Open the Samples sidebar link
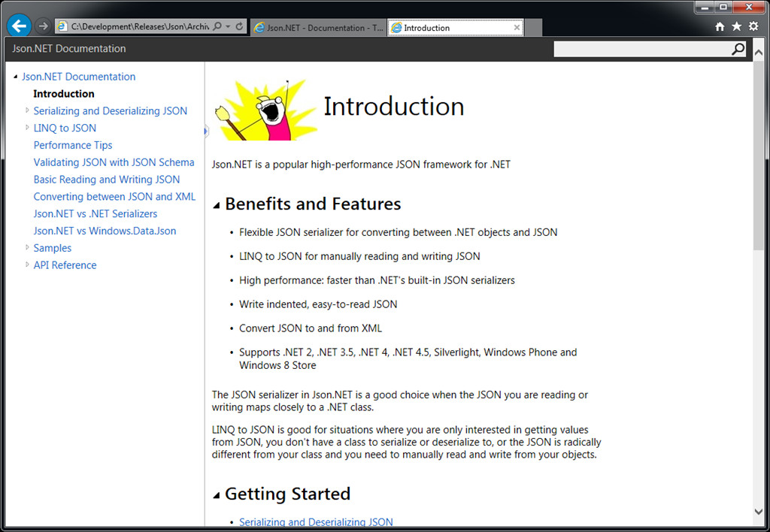Image resolution: width=770 pixels, height=532 pixels. click(53, 248)
